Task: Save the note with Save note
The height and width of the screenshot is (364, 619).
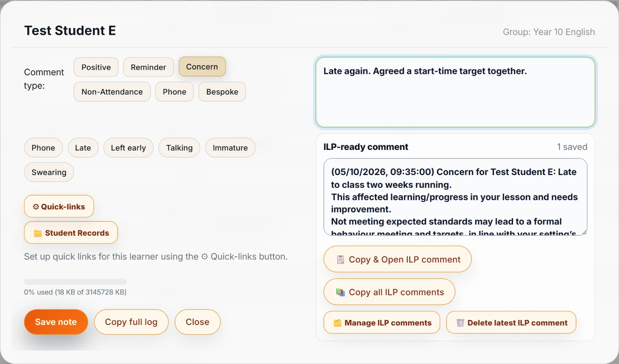Action: [x=56, y=322]
